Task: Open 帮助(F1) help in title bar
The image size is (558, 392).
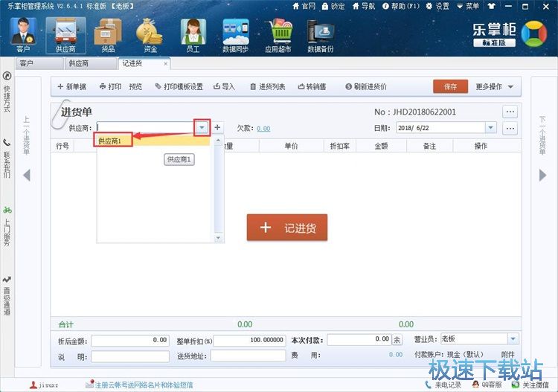Action: pyautogui.click(x=401, y=6)
